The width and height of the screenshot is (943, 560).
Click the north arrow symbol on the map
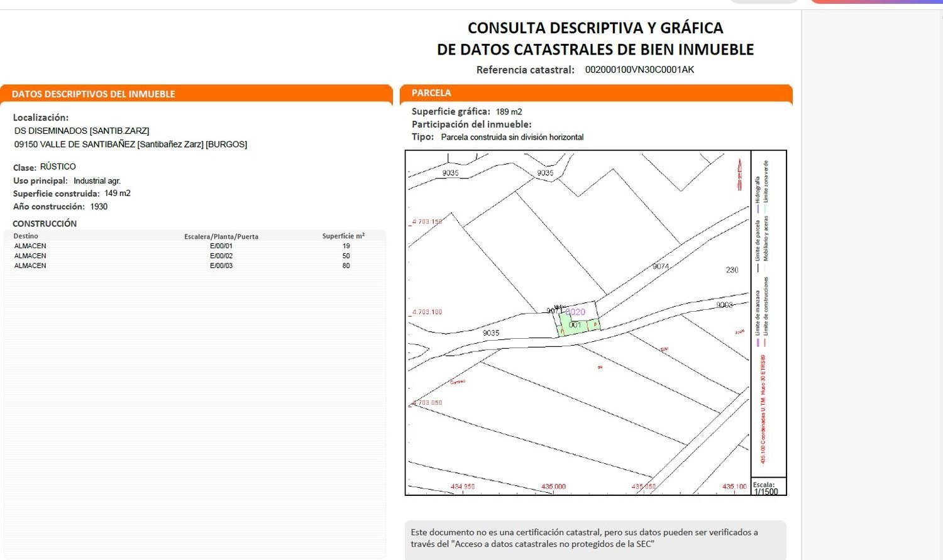740,174
